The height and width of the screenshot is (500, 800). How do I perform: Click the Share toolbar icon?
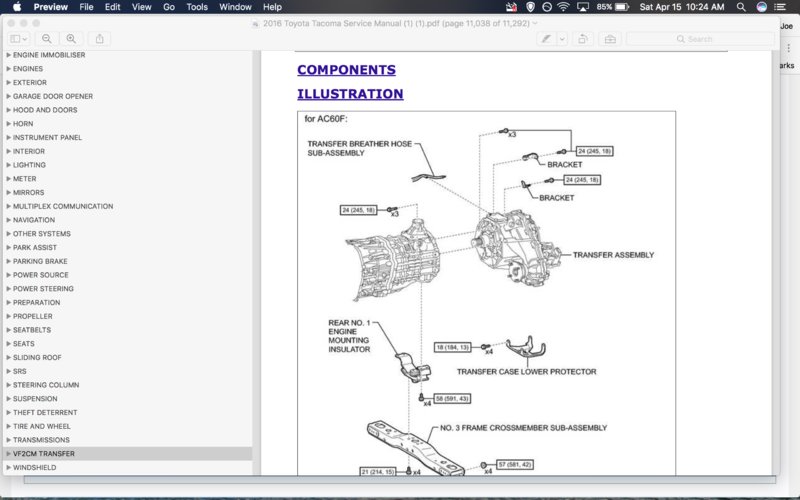(99, 39)
